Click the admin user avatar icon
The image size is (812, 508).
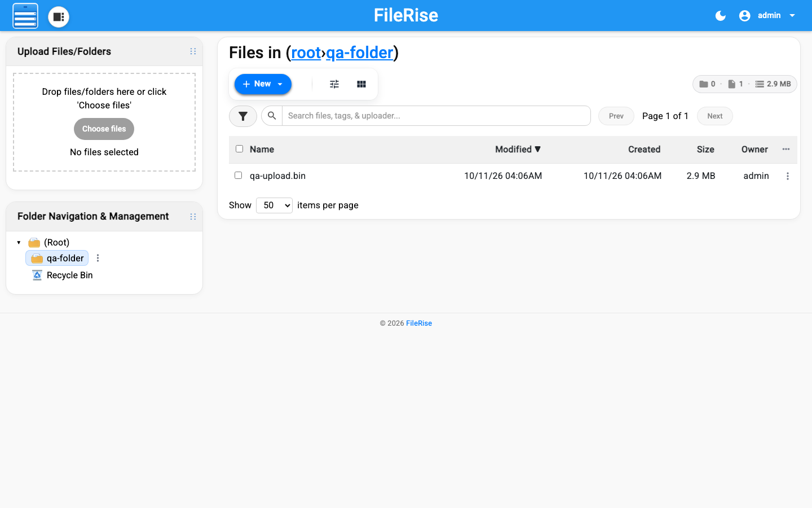coord(745,16)
